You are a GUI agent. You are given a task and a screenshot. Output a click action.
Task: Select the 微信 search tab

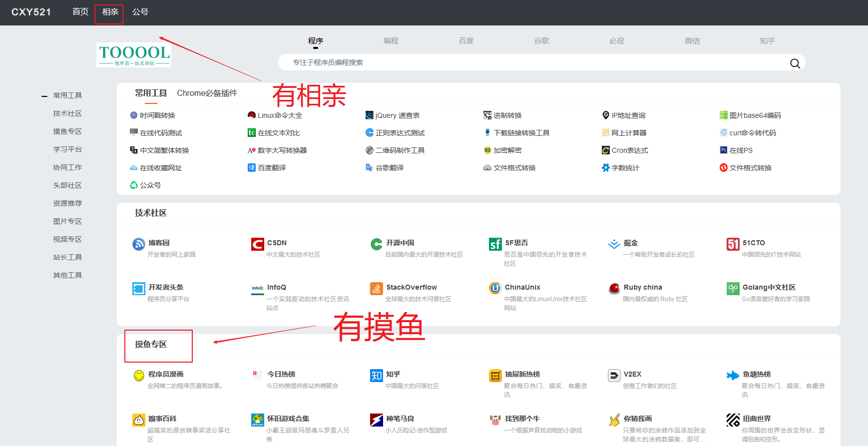[692, 40]
